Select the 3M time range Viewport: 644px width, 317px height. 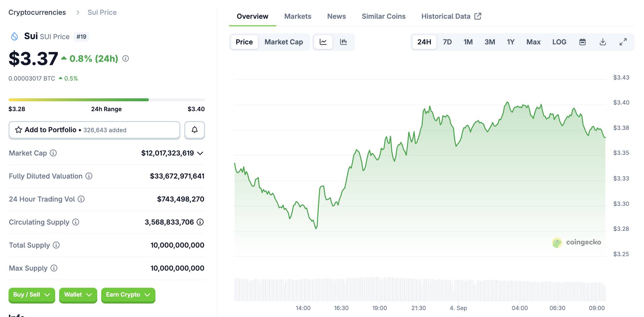click(490, 42)
